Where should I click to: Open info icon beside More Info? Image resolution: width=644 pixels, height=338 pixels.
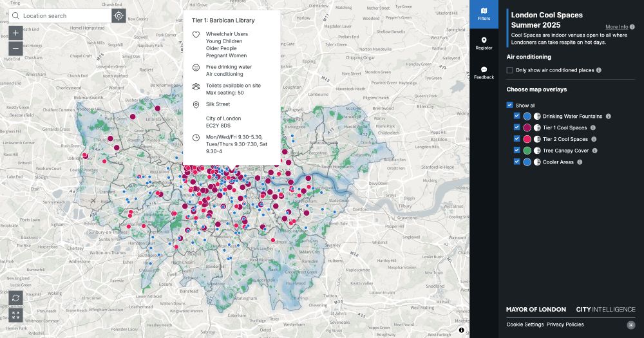pos(632,26)
